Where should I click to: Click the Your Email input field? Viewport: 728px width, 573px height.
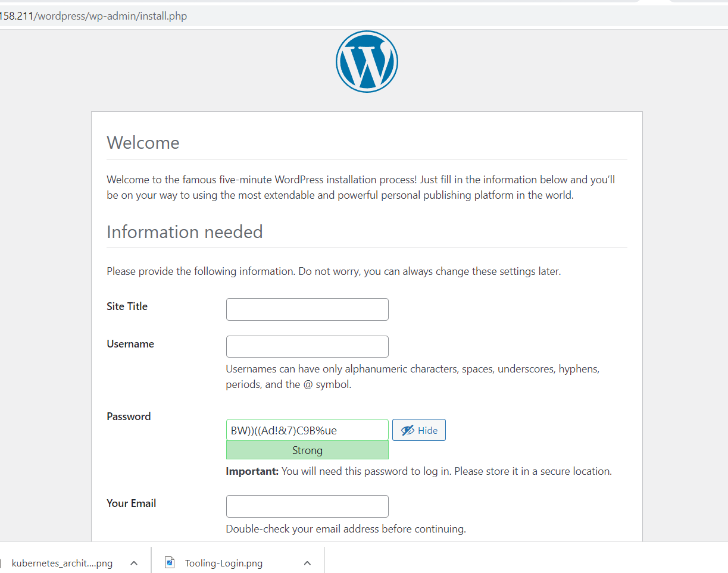pos(307,506)
